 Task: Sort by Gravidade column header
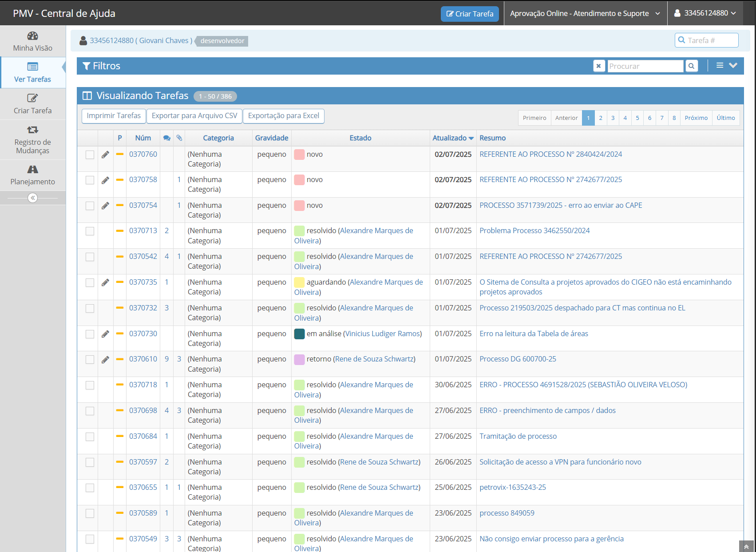click(x=272, y=138)
